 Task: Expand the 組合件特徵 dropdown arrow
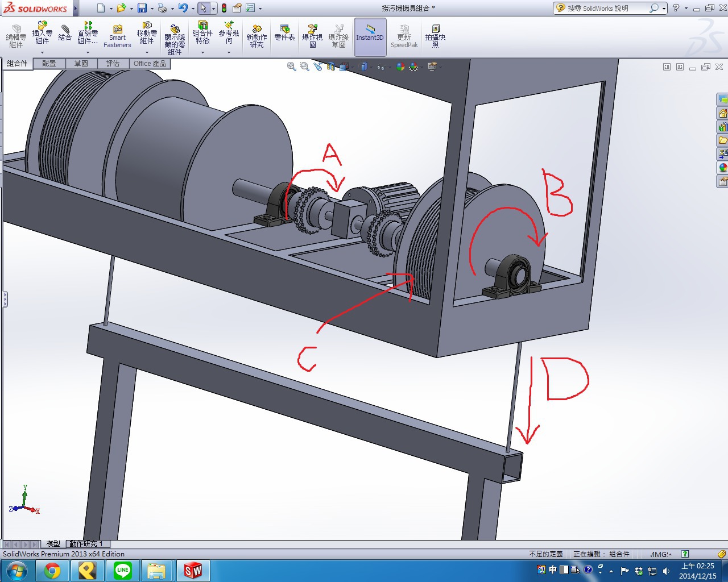(x=202, y=53)
